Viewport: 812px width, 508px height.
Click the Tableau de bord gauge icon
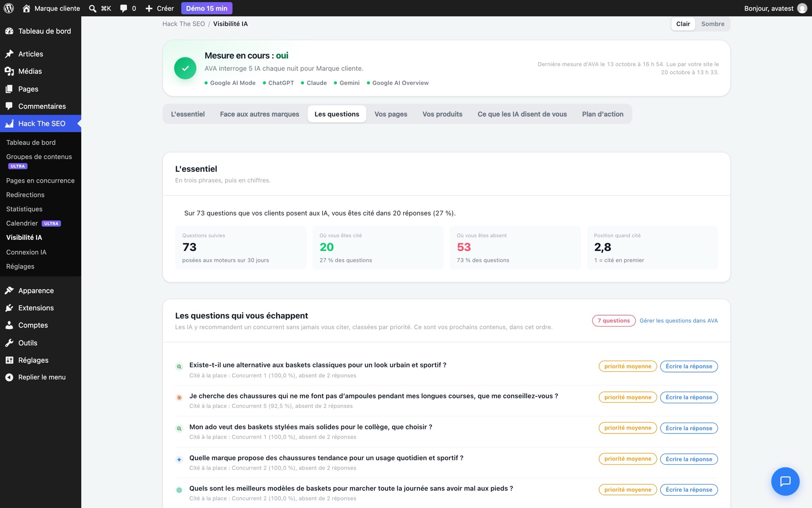point(9,31)
